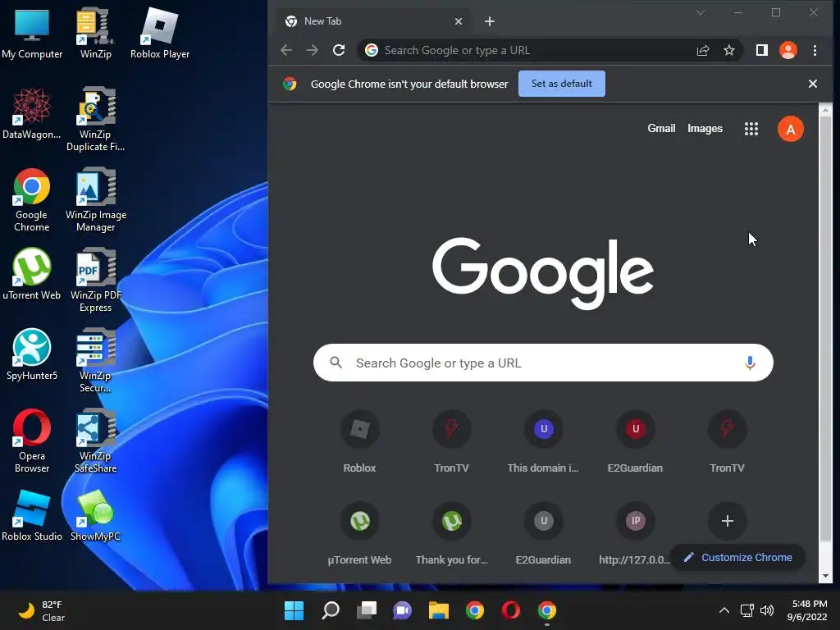840x630 pixels.
Task: Open the Windows Start menu
Action: tap(294, 610)
